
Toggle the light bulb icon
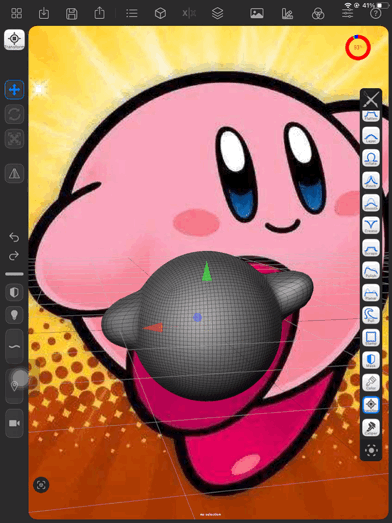click(14, 315)
